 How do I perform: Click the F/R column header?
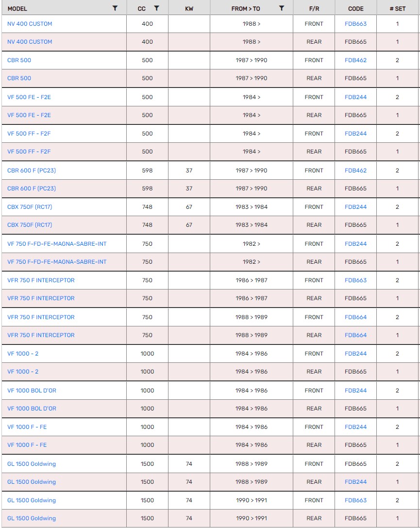314,9
